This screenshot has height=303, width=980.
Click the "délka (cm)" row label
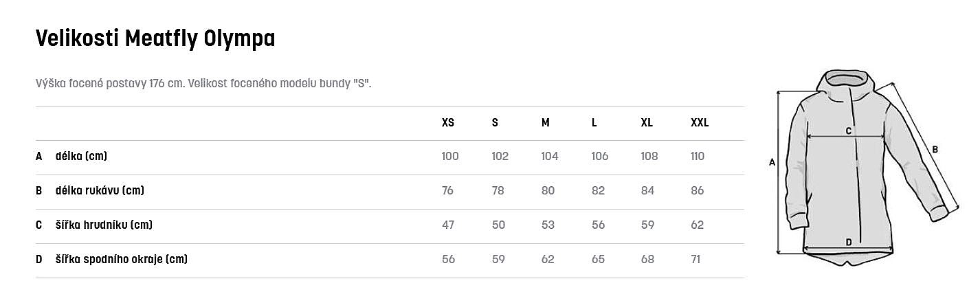(81, 157)
